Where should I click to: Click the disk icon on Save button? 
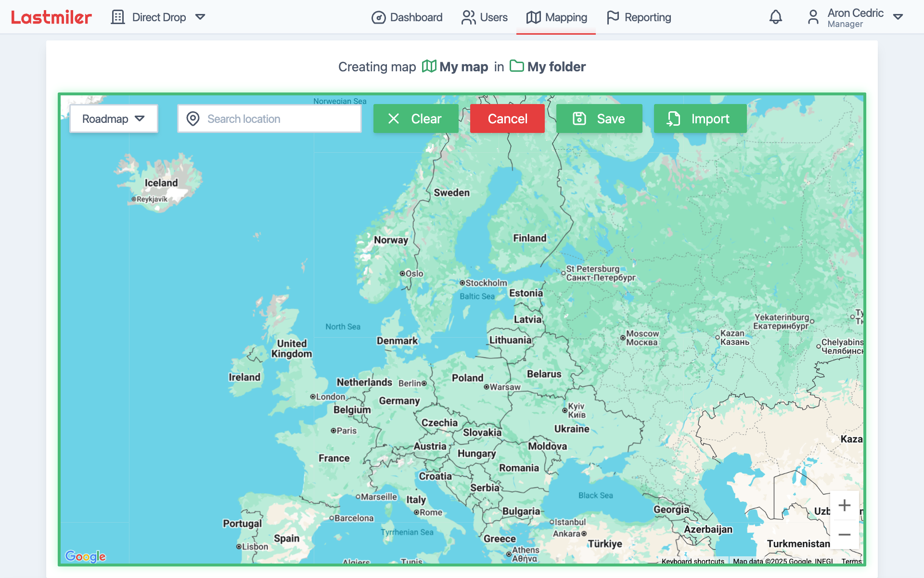click(579, 118)
